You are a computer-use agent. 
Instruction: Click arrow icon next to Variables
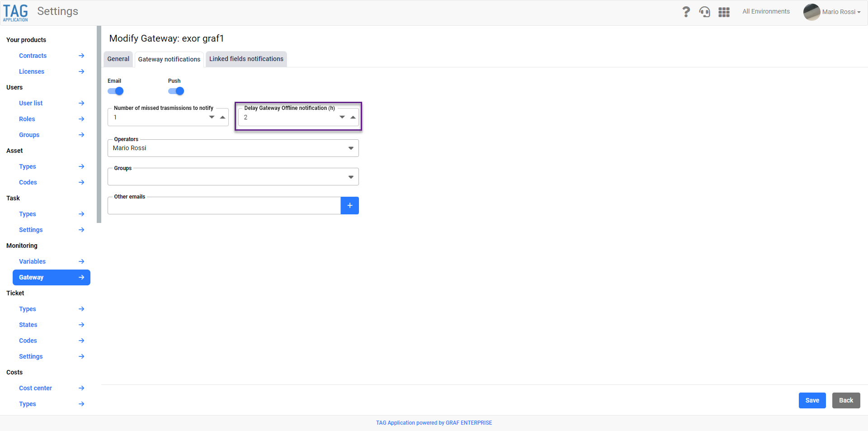pos(81,261)
